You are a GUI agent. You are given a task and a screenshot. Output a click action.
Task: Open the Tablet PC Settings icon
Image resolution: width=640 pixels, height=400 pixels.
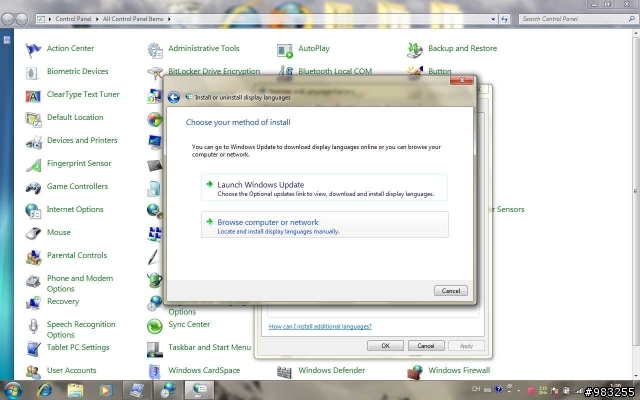33,349
